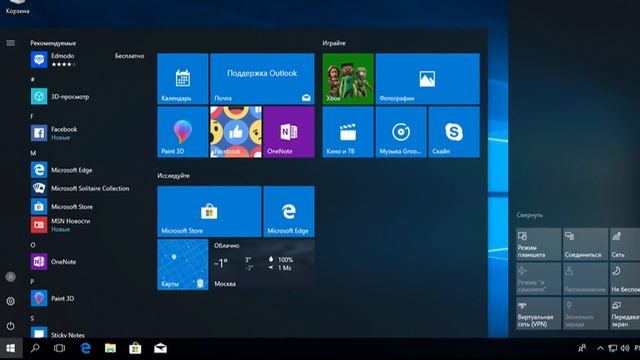Show hidden tray icons chevron
Image resolution: width=640 pixels, height=360 pixels.
point(600,348)
